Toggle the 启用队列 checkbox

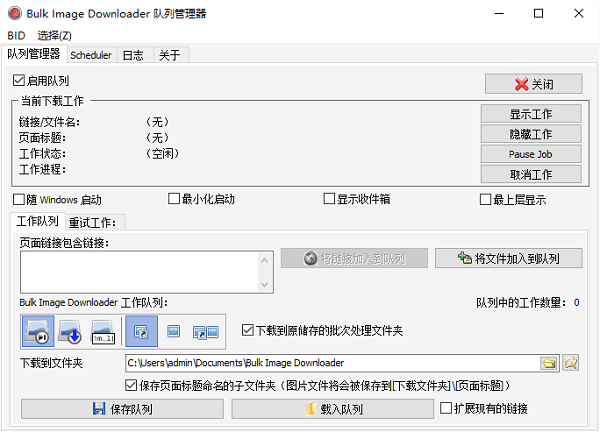coord(19,80)
